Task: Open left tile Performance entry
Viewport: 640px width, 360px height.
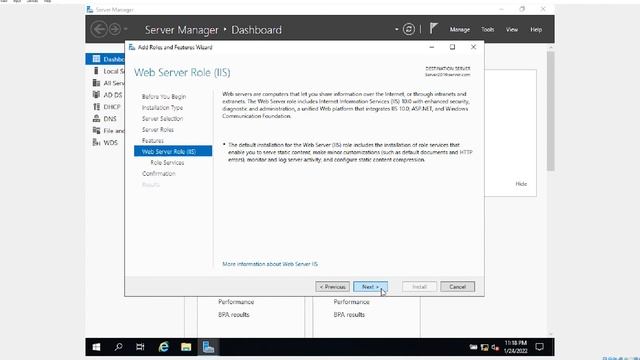Action: [236, 302]
